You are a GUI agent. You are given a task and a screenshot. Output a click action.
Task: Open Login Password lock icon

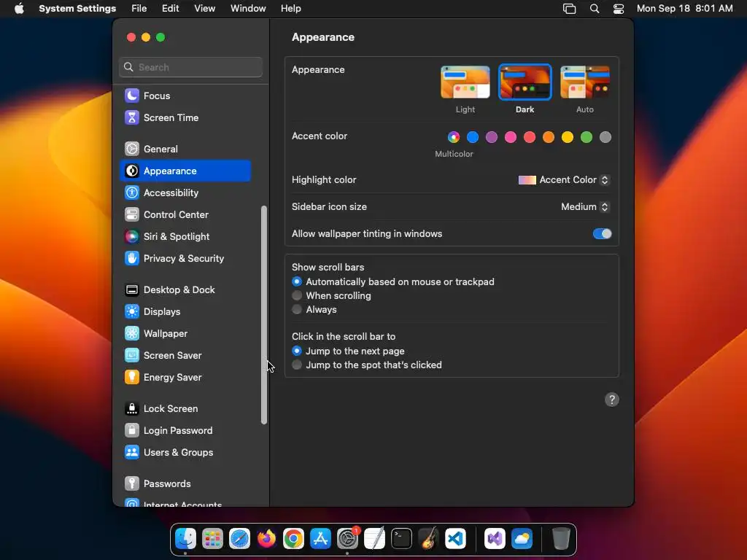132,431
